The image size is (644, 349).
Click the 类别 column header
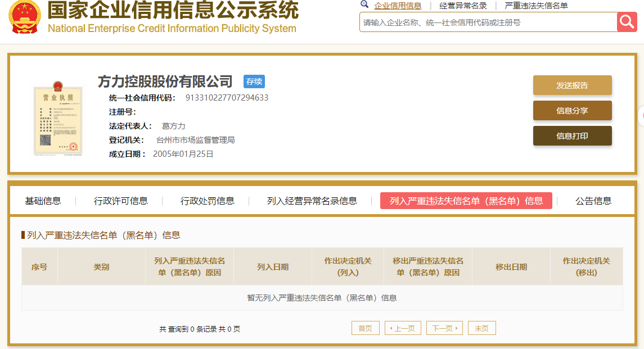click(101, 267)
